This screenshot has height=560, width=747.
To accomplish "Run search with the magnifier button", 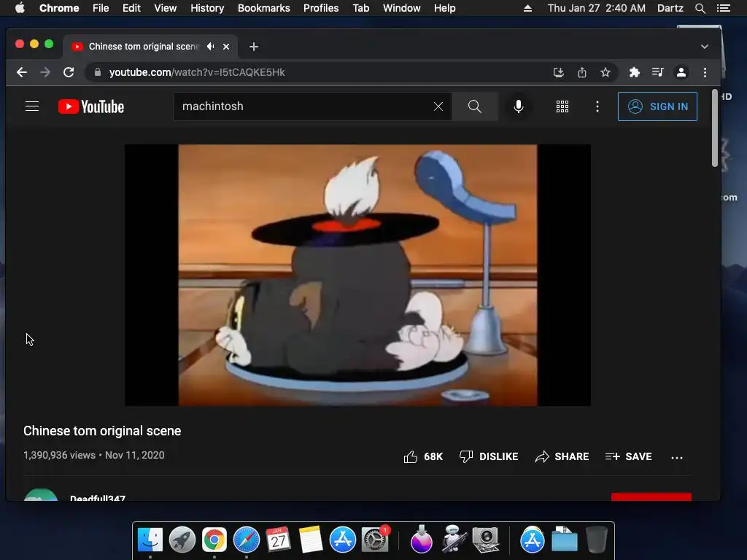I will click(x=474, y=106).
